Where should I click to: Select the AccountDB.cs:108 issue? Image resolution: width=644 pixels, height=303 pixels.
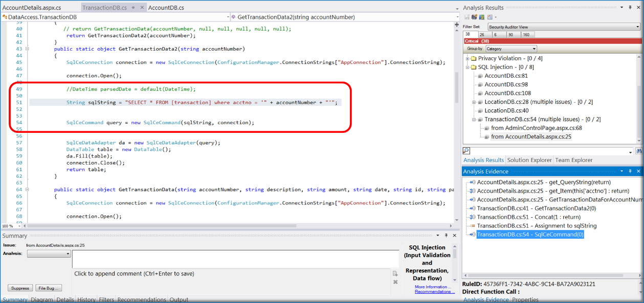pyautogui.click(x=508, y=93)
